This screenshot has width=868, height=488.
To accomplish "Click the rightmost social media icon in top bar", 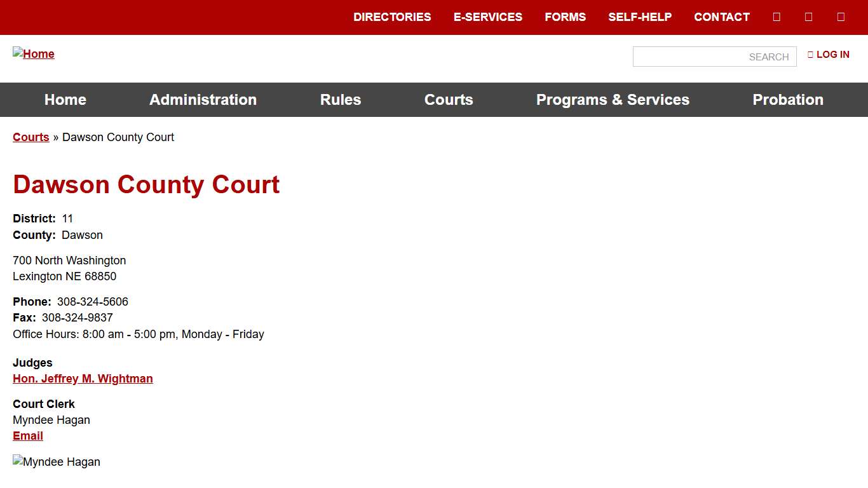I will coord(841,17).
